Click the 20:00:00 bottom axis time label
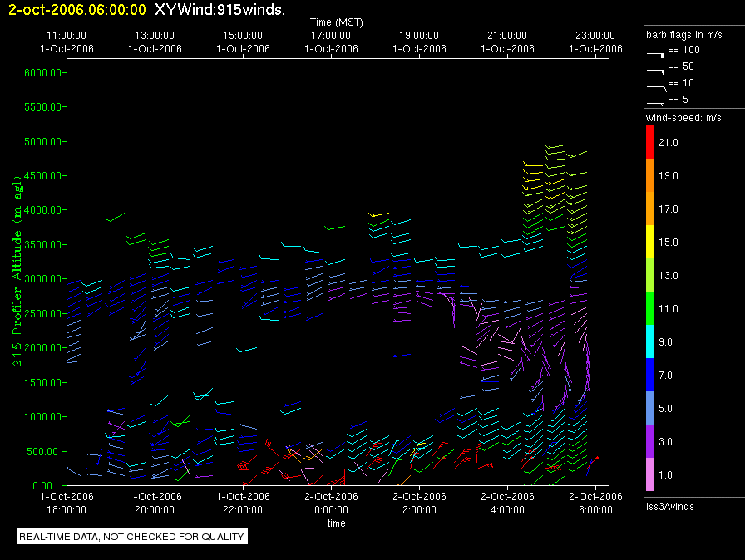The image size is (745, 560). click(155, 509)
